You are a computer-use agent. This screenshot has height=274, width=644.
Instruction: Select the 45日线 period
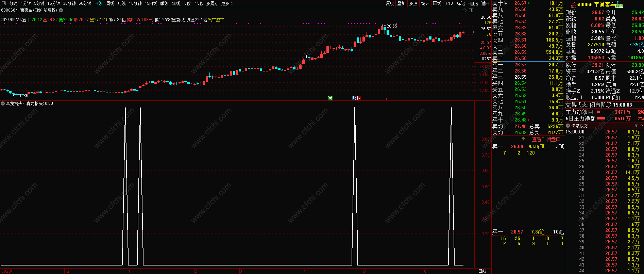coord(151,3)
